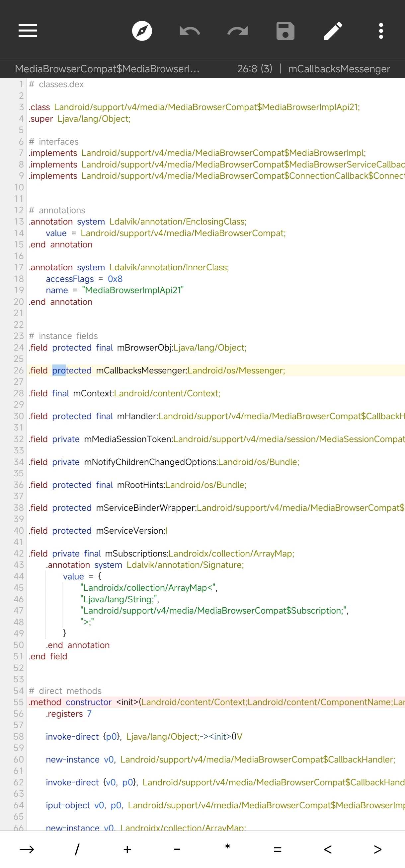
Task: Save the file with floppy icon
Action: pos(285,31)
